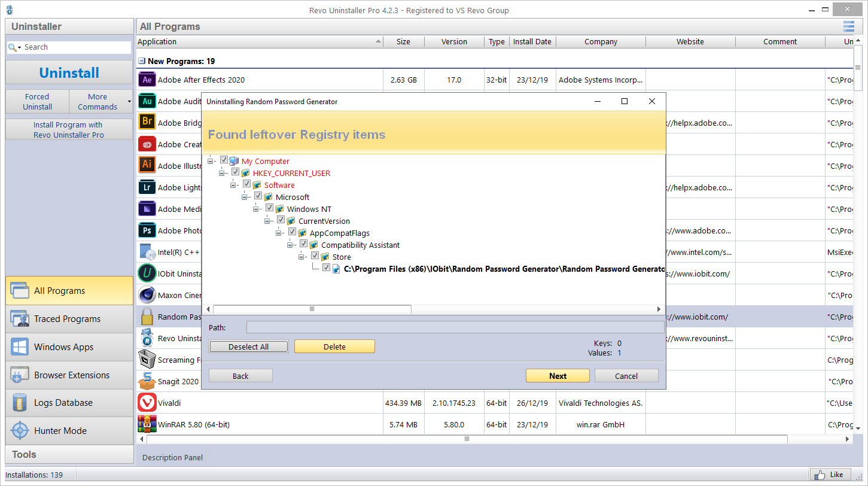Image resolution: width=868 pixels, height=486 pixels.
Task: Click the Back button
Action: coord(240,376)
